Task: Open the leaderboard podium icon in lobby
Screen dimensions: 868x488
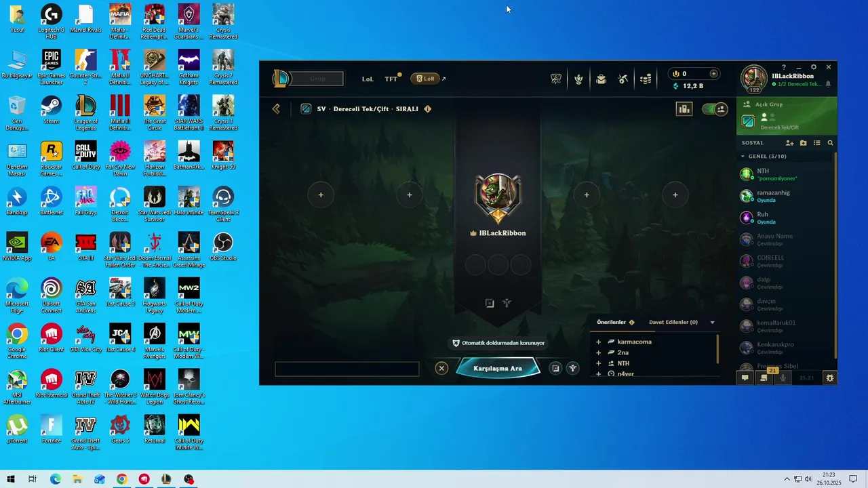Action: 684,108
